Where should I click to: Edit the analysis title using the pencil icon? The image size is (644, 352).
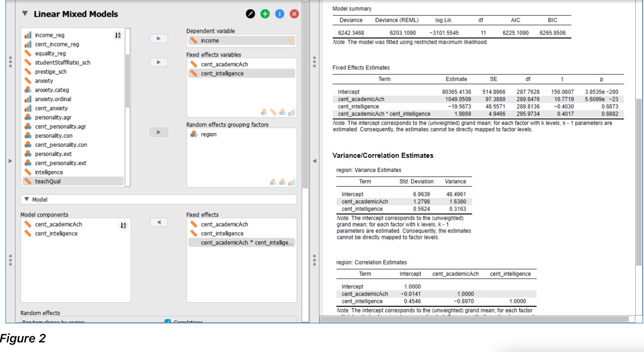pos(250,14)
